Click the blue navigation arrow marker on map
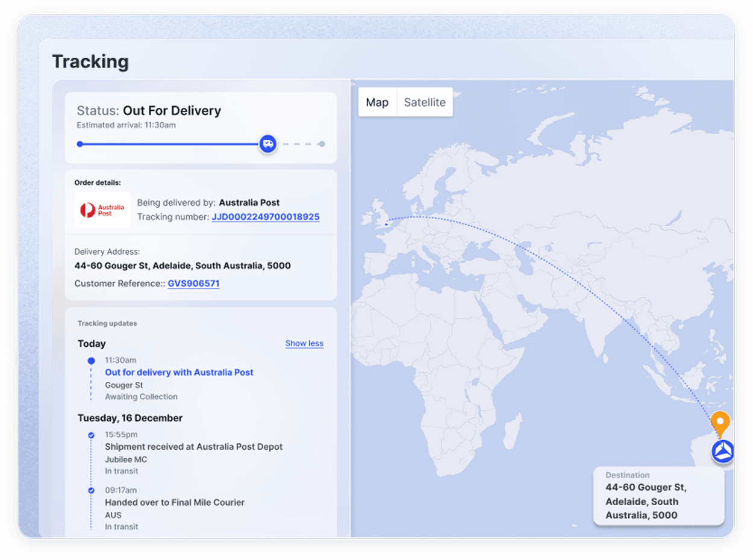 [x=722, y=452]
